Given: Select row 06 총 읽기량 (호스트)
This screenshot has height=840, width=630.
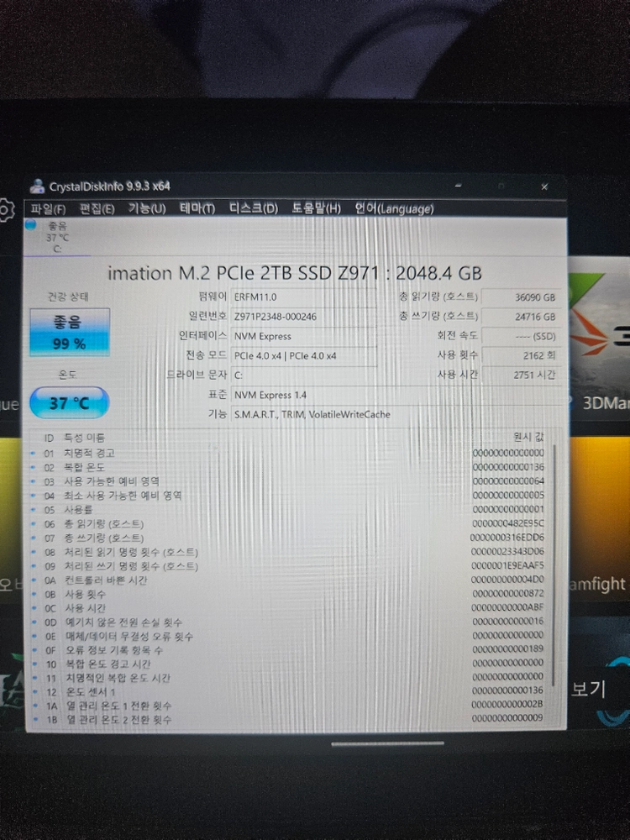Looking at the screenshot, I should (x=288, y=524).
